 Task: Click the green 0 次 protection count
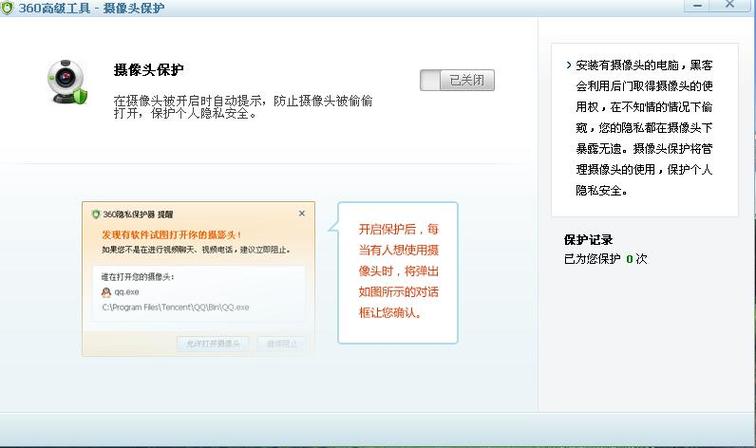point(630,259)
